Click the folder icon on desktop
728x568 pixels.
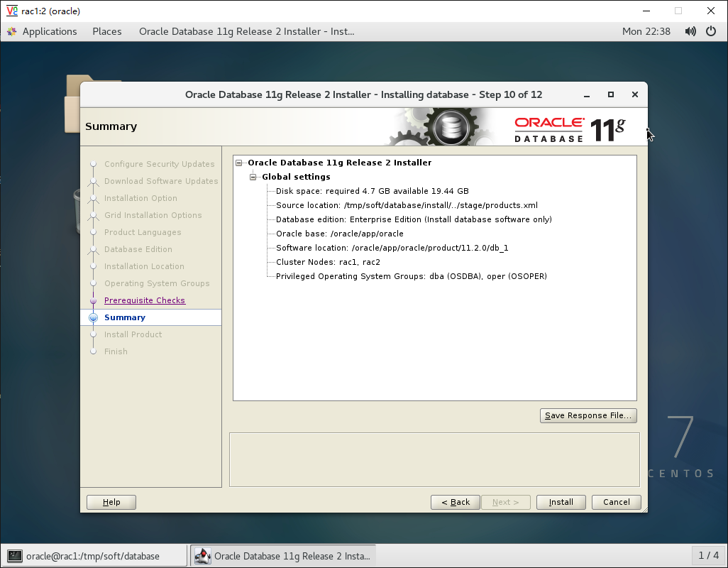[72, 104]
